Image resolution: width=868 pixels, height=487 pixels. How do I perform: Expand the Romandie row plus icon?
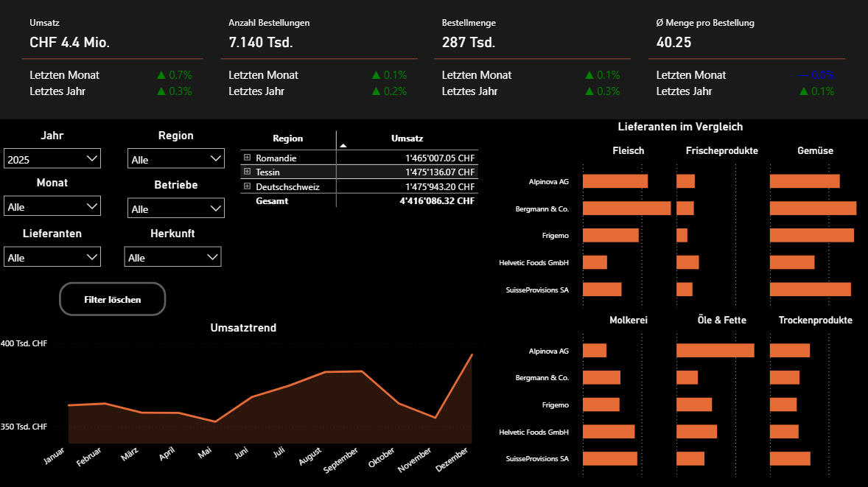click(x=248, y=158)
